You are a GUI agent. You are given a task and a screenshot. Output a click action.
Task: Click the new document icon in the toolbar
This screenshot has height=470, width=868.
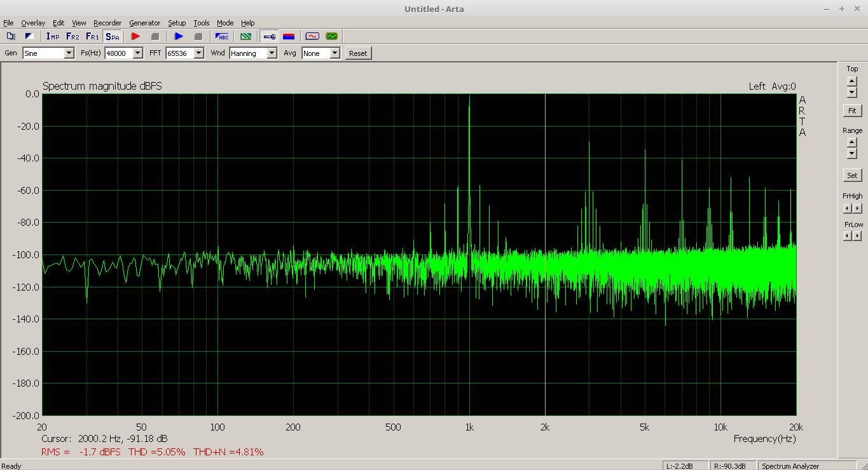tap(10, 36)
